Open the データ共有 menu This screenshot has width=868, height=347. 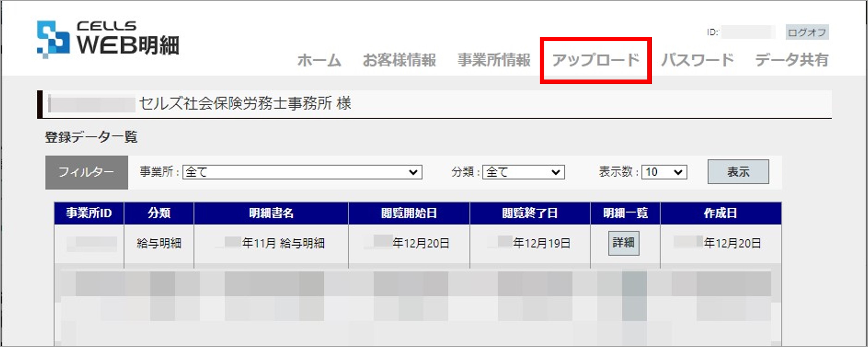point(791,60)
